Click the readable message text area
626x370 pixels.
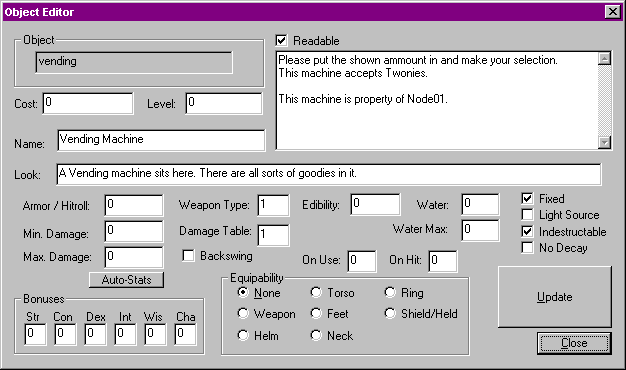click(x=437, y=101)
